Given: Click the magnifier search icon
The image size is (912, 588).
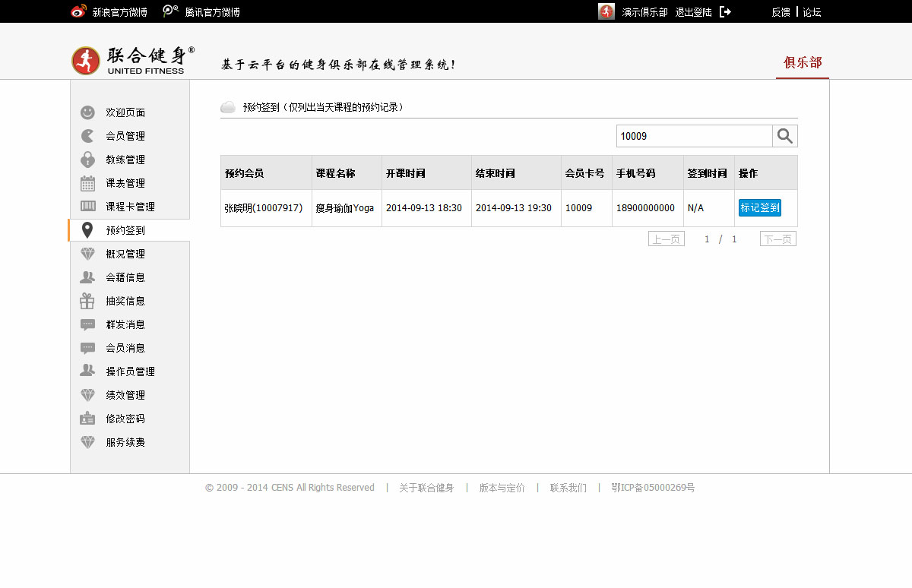Looking at the screenshot, I should click(x=785, y=136).
